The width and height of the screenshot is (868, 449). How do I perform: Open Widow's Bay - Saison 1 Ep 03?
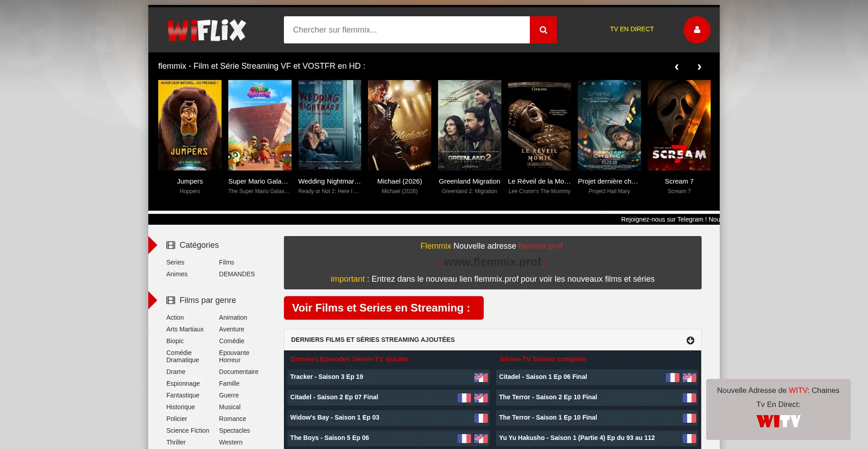tap(335, 417)
